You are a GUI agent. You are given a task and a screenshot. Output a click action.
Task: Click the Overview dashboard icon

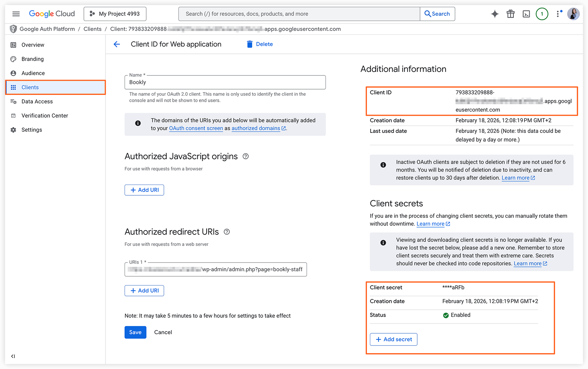(13, 45)
